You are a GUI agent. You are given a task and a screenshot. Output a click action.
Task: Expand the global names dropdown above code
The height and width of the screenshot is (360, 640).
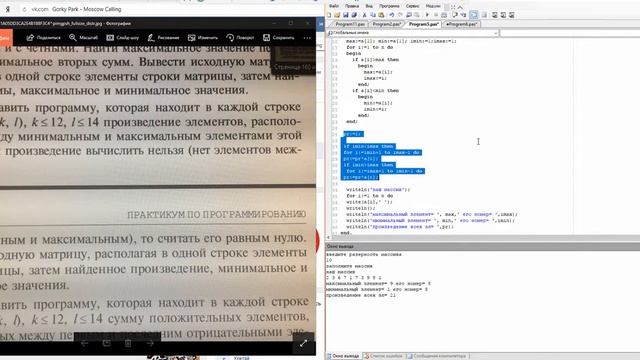click(495, 33)
